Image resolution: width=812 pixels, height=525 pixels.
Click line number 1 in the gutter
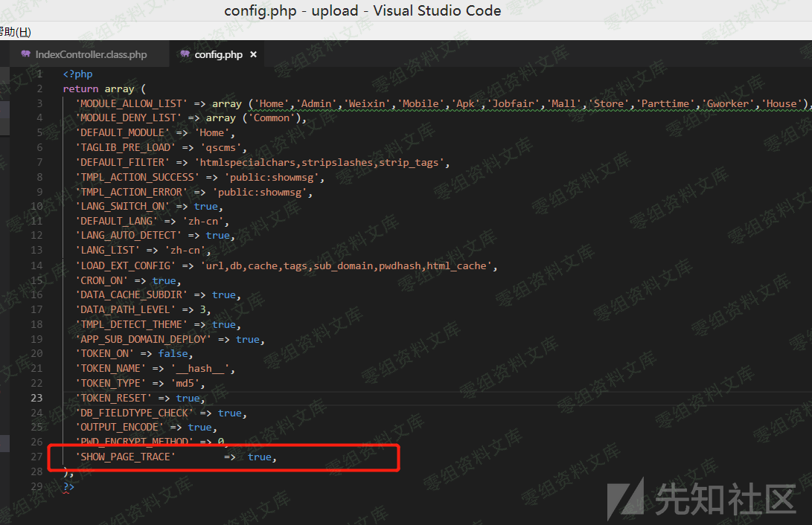[39, 74]
